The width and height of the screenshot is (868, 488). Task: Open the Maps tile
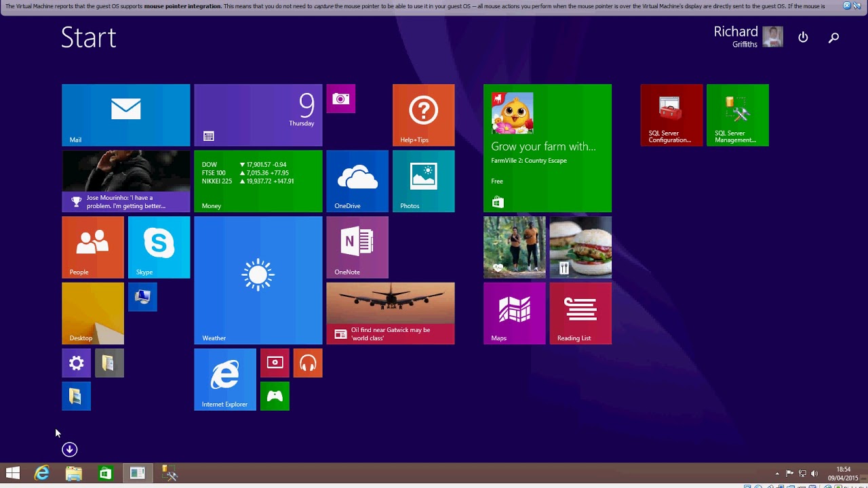[514, 313]
